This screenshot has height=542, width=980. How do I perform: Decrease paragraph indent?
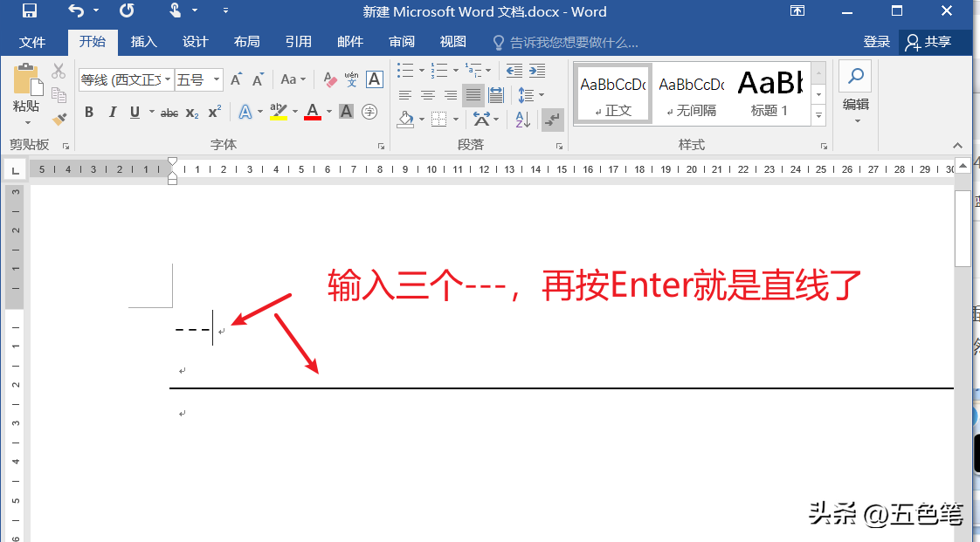tap(514, 71)
